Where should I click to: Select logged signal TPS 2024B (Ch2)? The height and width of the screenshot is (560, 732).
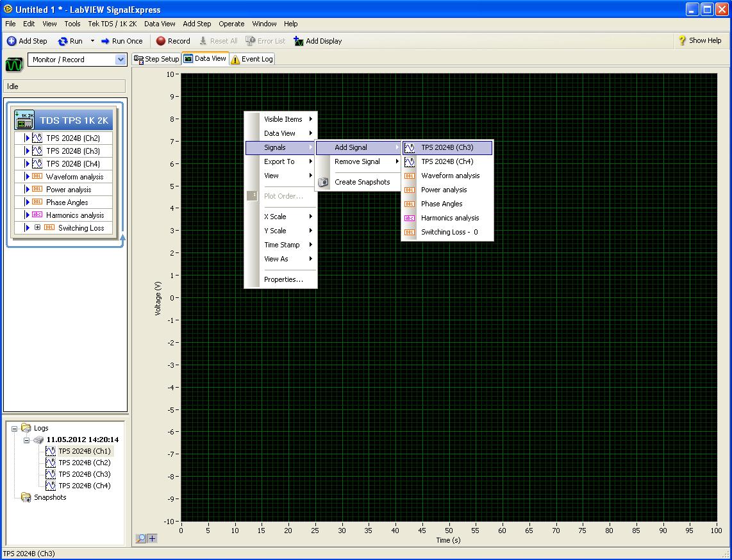pos(85,463)
